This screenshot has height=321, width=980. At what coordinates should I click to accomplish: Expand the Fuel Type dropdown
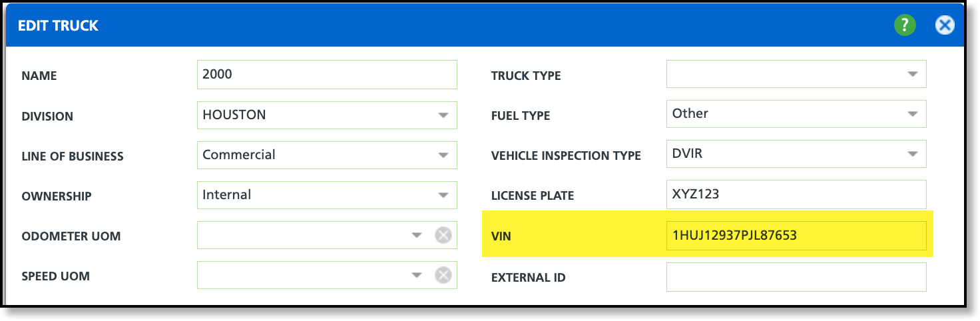tap(913, 114)
